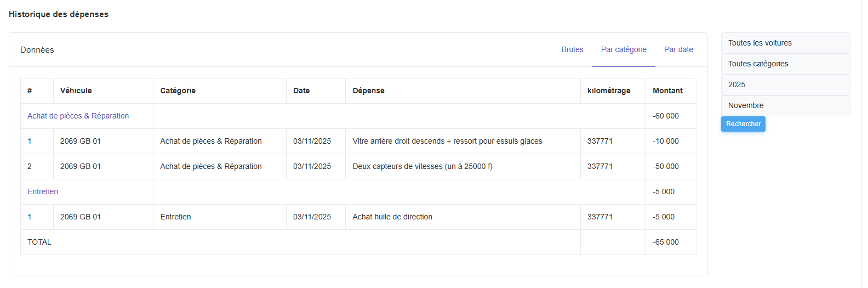Screen dimensions: 868x288
Task: Click the kilométrage column header
Action: (609, 91)
